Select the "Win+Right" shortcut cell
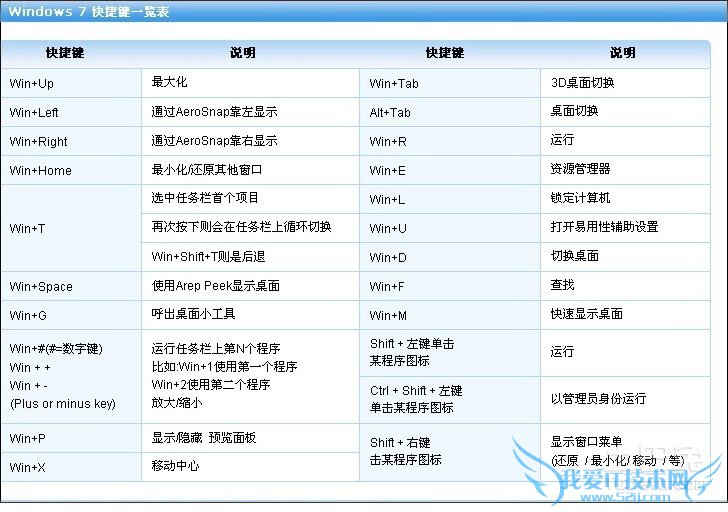This screenshot has width=728, height=512. point(71,141)
